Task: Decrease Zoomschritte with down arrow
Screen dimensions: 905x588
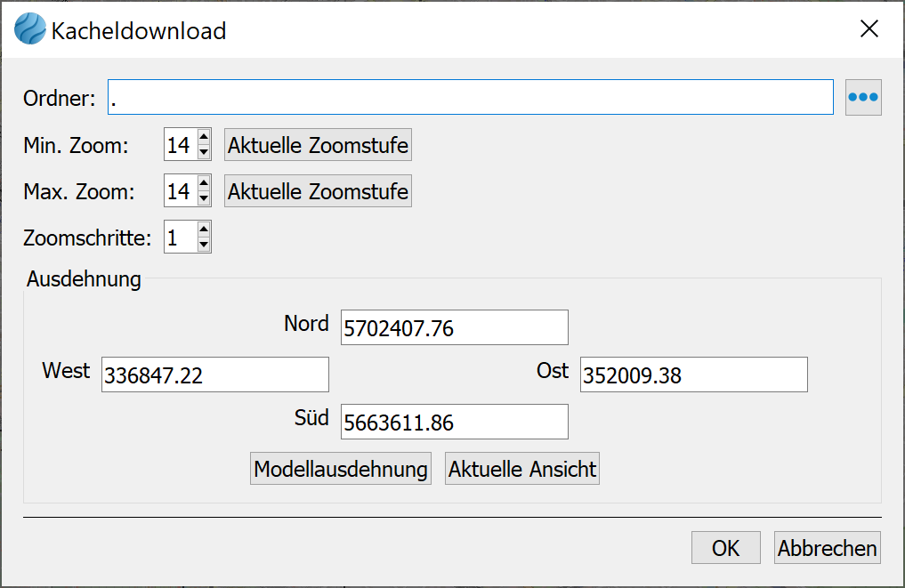Action: tap(204, 246)
